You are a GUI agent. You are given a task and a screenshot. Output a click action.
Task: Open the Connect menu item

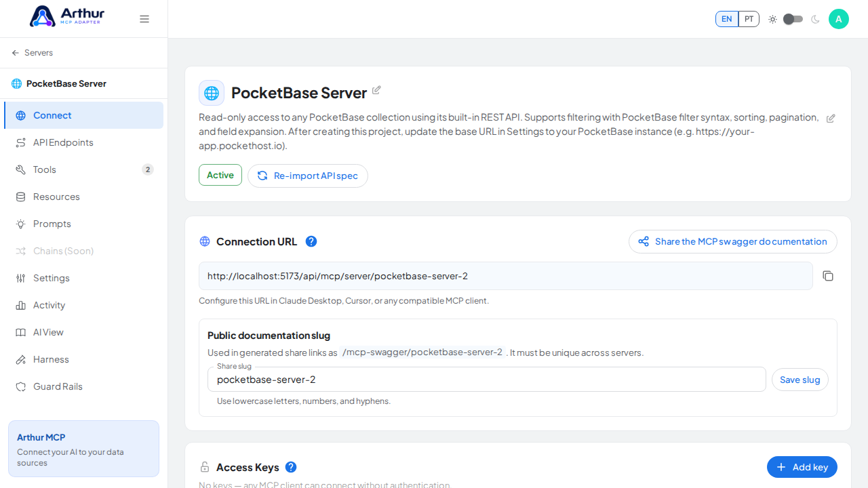[83, 115]
